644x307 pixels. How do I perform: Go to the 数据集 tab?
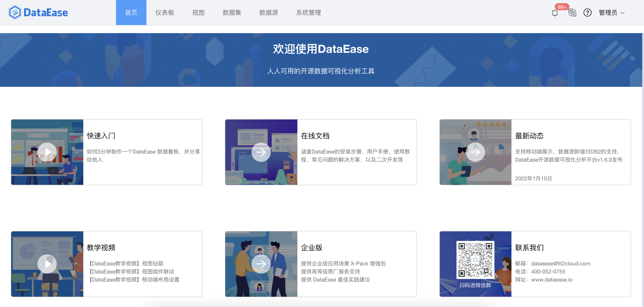(x=232, y=13)
